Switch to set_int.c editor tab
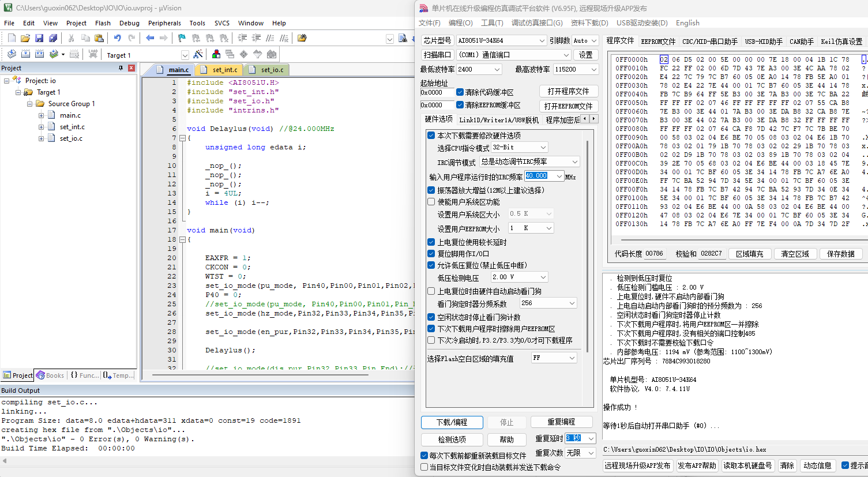The width and height of the screenshot is (868, 477). pos(219,70)
